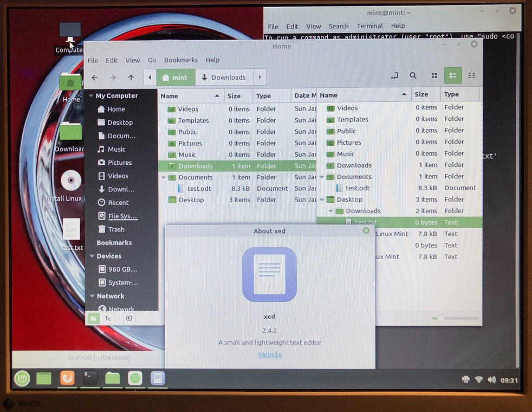Image resolution: width=532 pixels, height=412 pixels.
Task: Switch to compact view in the toolbar
Action: (471, 76)
